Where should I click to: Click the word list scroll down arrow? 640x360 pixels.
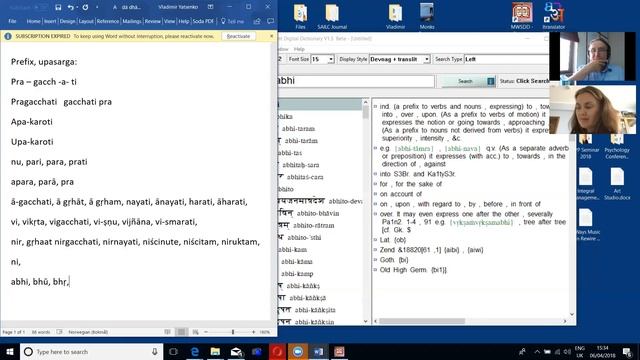click(365, 321)
